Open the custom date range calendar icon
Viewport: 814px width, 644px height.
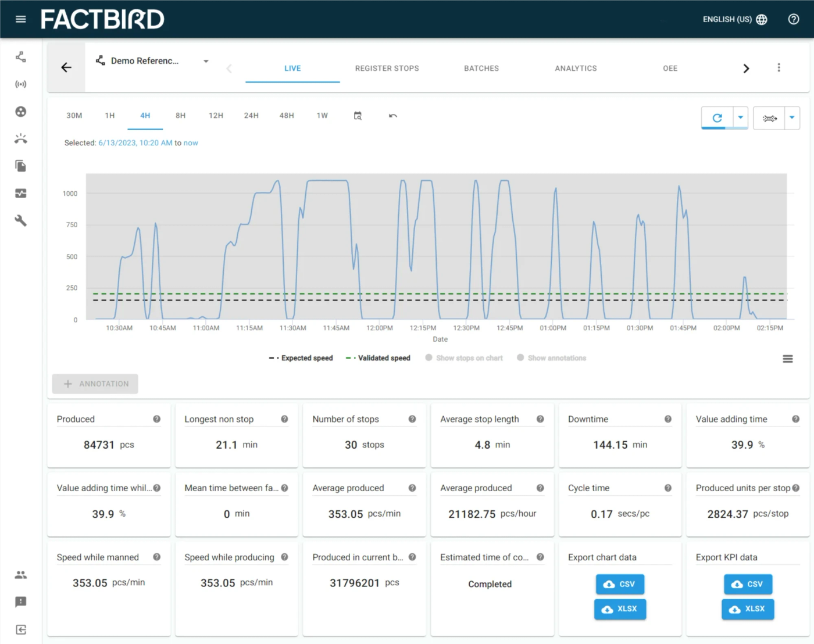[x=358, y=116]
